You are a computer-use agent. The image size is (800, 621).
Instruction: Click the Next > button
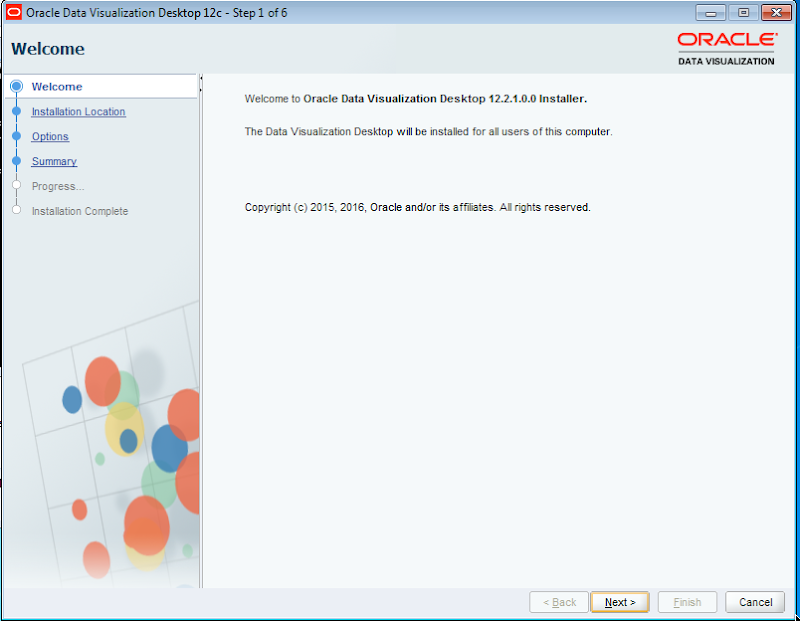point(620,602)
